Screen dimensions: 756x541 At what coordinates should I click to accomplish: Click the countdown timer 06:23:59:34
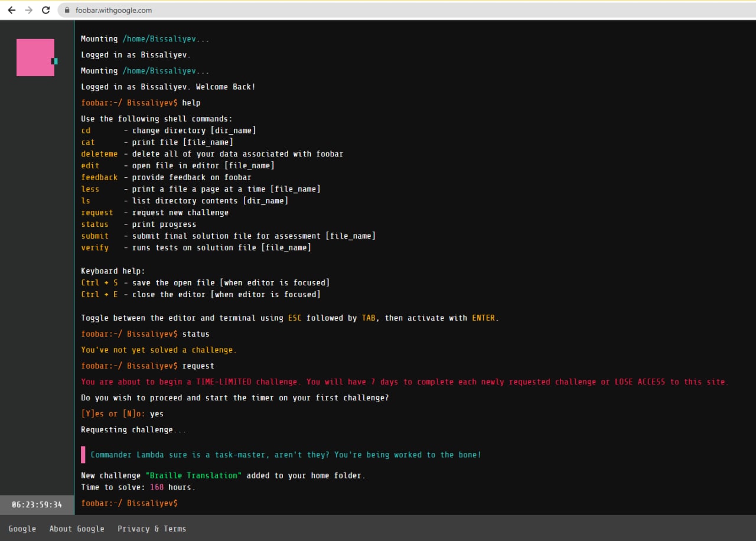point(37,504)
